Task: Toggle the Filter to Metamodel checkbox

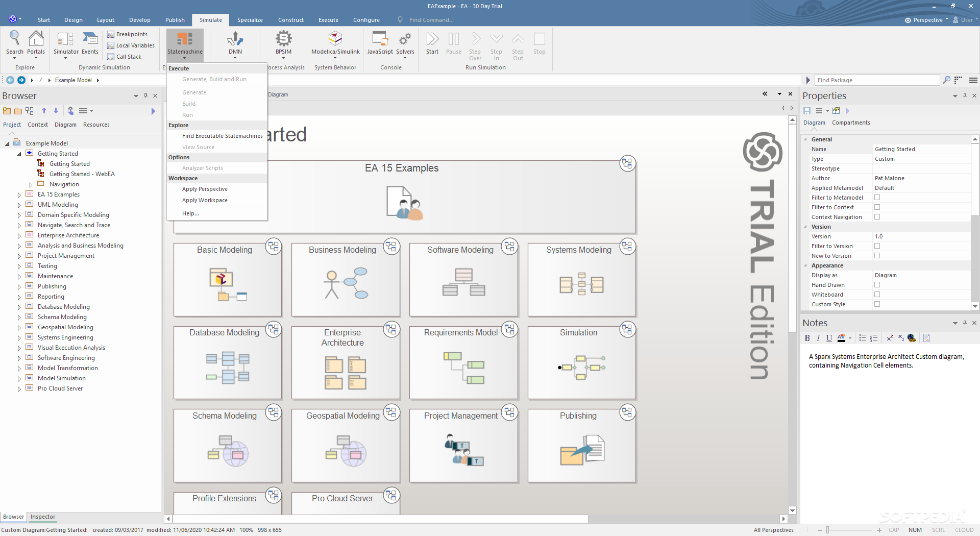Action: tap(877, 198)
